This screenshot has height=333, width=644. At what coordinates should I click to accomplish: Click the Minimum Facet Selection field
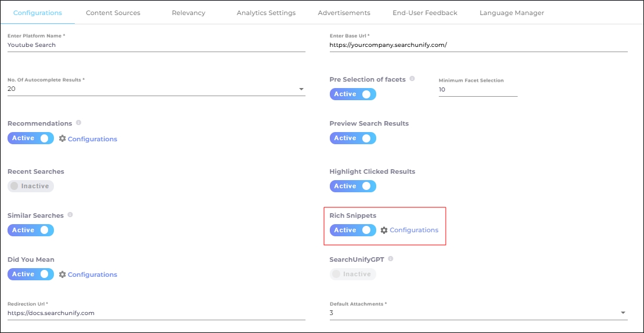click(478, 90)
